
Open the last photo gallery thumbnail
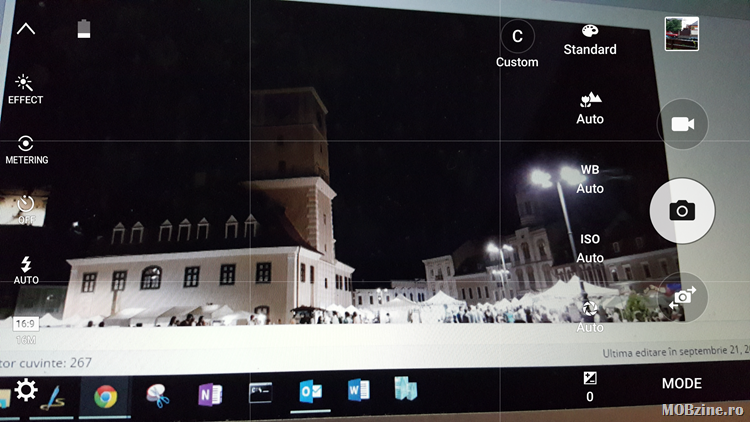click(x=681, y=34)
